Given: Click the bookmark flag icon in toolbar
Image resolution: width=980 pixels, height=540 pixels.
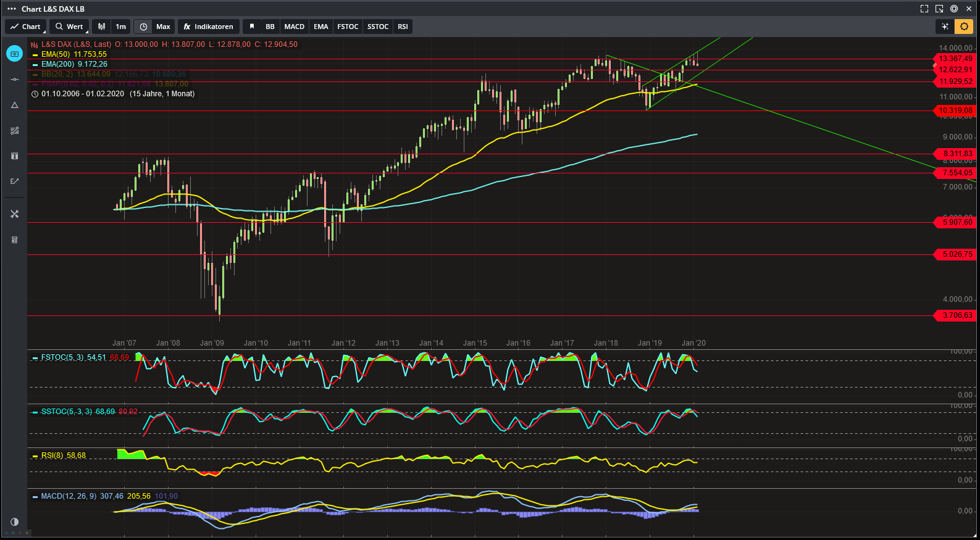Looking at the screenshot, I should pyautogui.click(x=252, y=27).
